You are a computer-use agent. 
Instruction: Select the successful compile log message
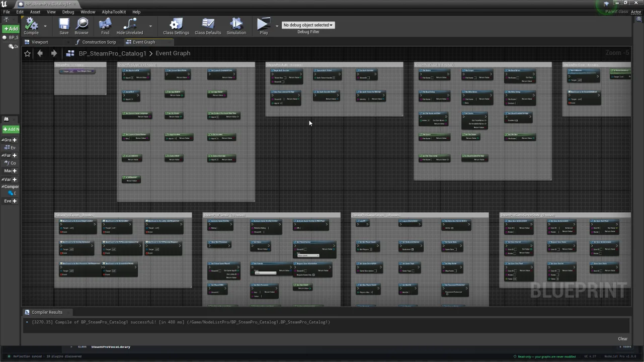[181, 322]
